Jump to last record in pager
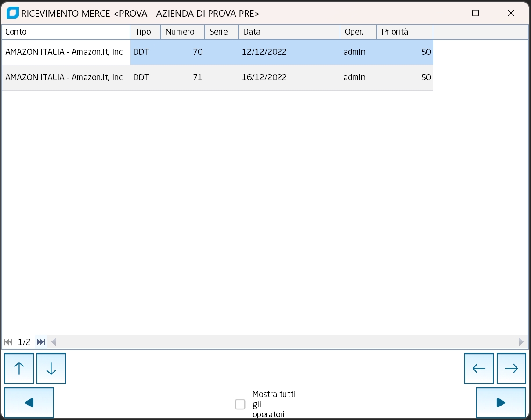 point(41,342)
